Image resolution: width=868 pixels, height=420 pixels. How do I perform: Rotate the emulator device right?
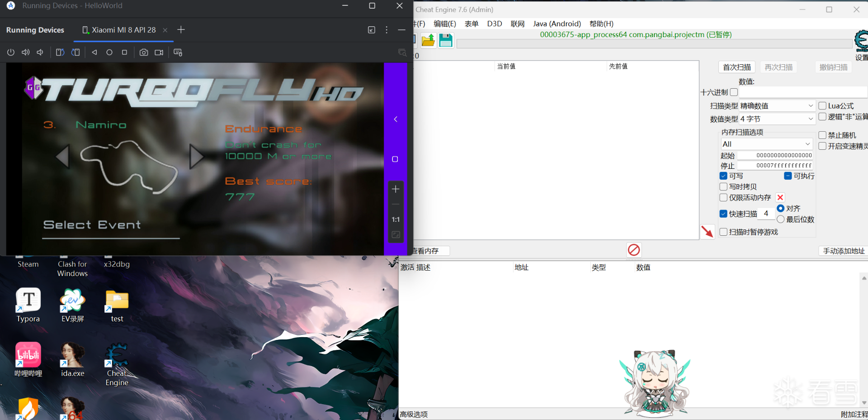click(75, 52)
